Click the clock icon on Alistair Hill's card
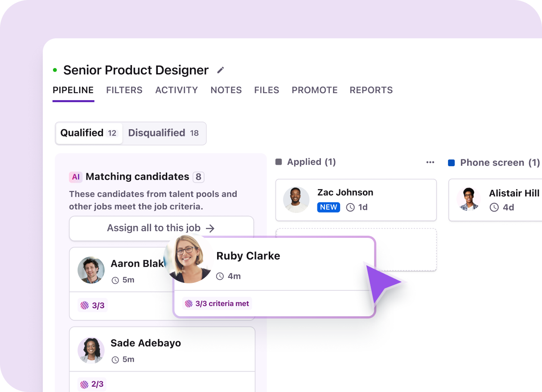Image resolution: width=542 pixels, height=392 pixels. point(494,207)
